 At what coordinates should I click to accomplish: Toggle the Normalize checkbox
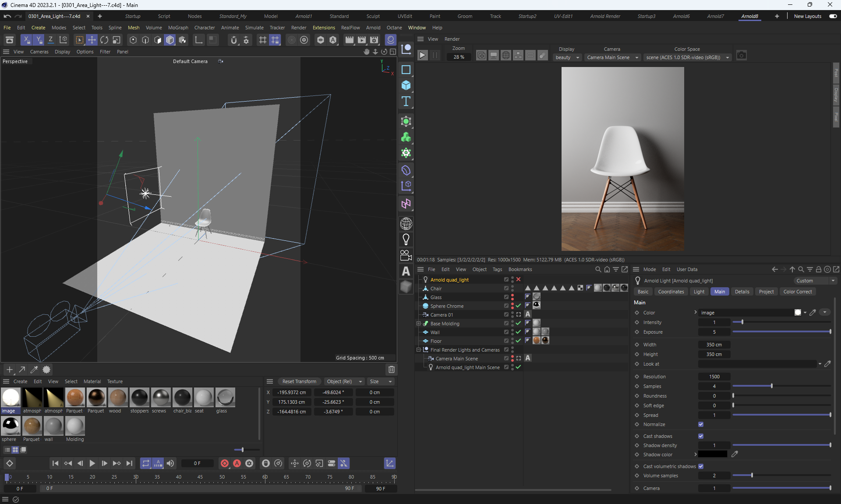[x=701, y=424]
